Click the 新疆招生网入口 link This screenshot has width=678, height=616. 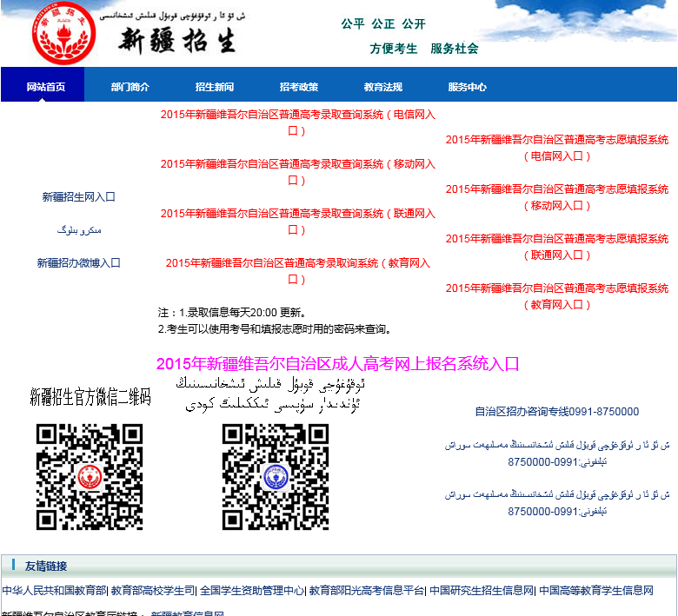(x=79, y=197)
